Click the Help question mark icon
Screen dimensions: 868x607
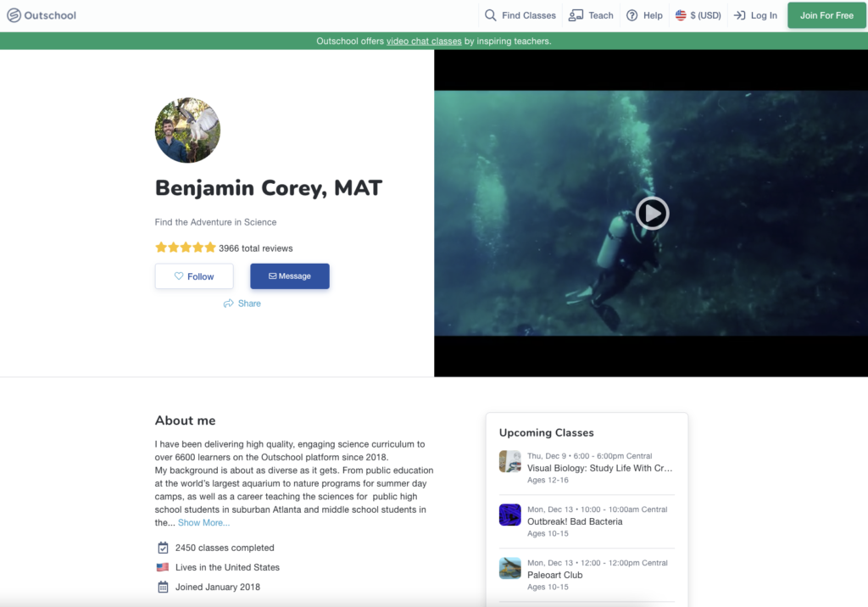click(x=632, y=15)
